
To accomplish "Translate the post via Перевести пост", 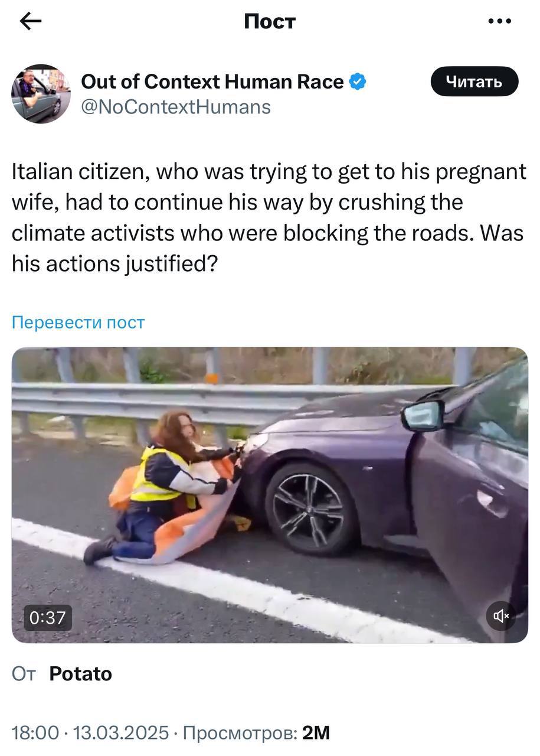I will point(78,322).
